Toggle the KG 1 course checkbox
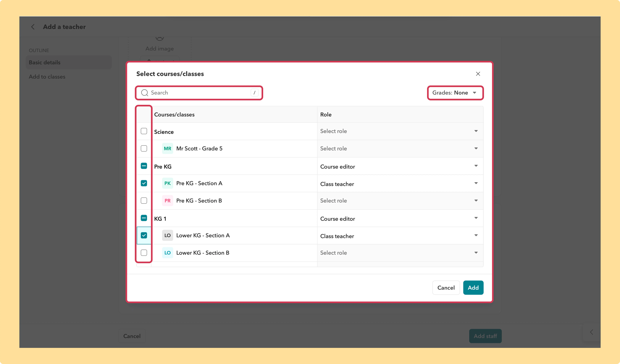 [144, 218]
